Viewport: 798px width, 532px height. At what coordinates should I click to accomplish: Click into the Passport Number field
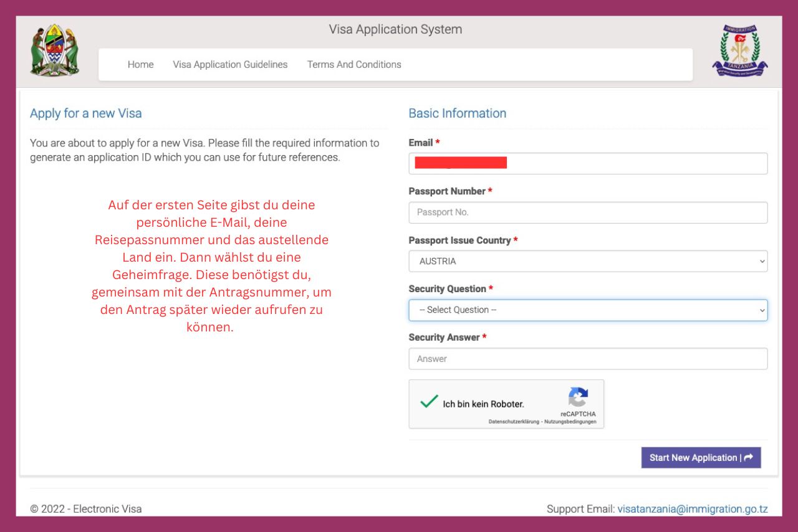point(587,212)
